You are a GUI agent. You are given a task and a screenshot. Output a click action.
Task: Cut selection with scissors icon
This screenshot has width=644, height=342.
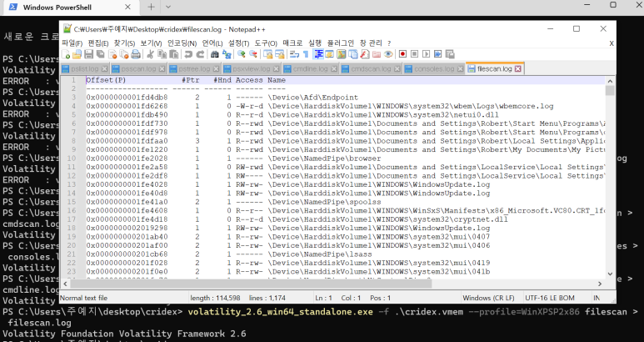click(x=150, y=54)
